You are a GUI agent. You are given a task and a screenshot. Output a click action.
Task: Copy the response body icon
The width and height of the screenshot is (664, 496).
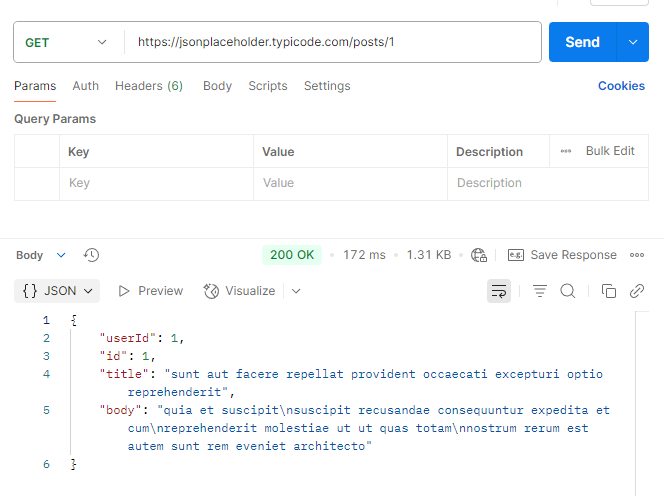point(609,291)
